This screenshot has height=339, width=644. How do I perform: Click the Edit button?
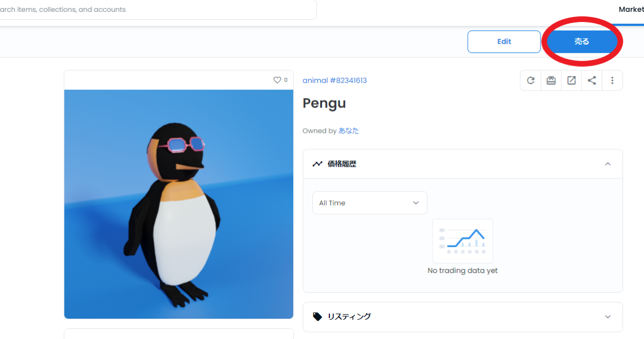tap(504, 41)
